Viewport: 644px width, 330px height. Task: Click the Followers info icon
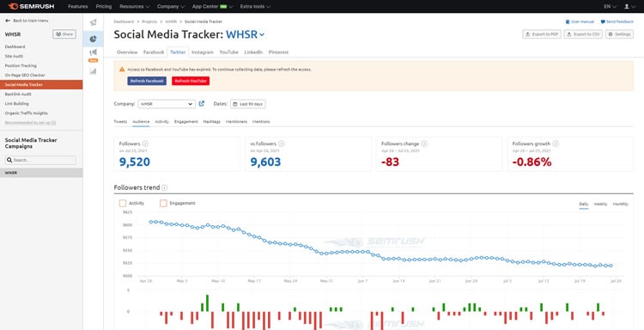pyautogui.click(x=145, y=144)
